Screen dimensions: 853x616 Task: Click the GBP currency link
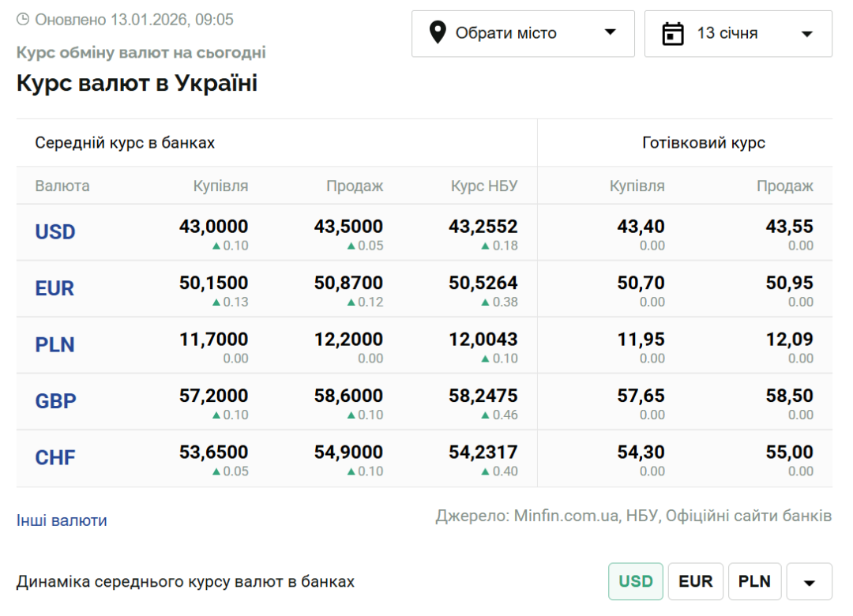[x=55, y=401]
